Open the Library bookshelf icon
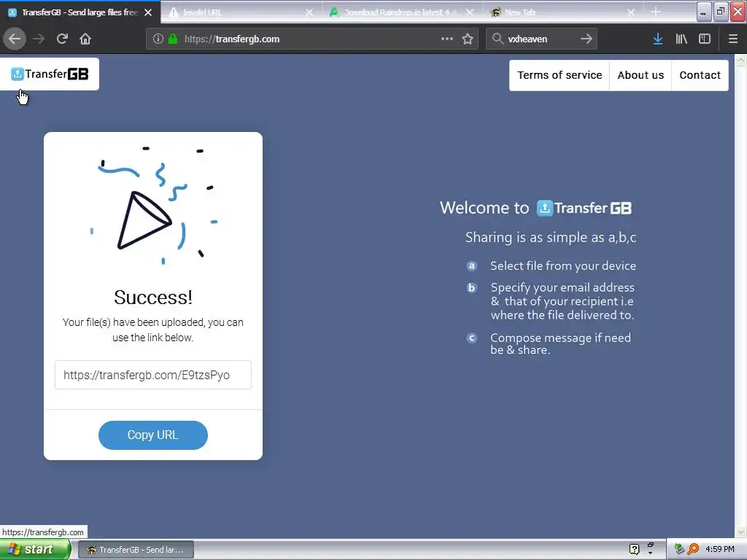Viewport: 747px width, 560px height. tap(681, 39)
